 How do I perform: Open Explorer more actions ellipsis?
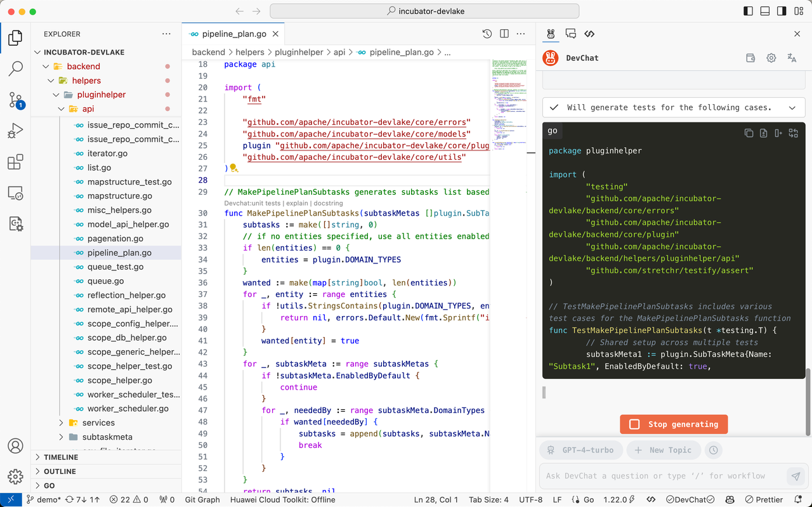tap(166, 34)
